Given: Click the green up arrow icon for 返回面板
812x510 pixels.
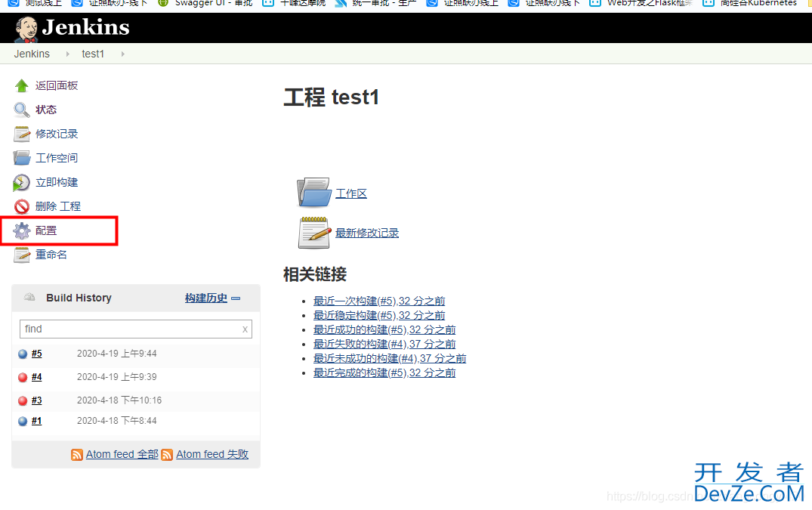Looking at the screenshot, I should (22, 85).
